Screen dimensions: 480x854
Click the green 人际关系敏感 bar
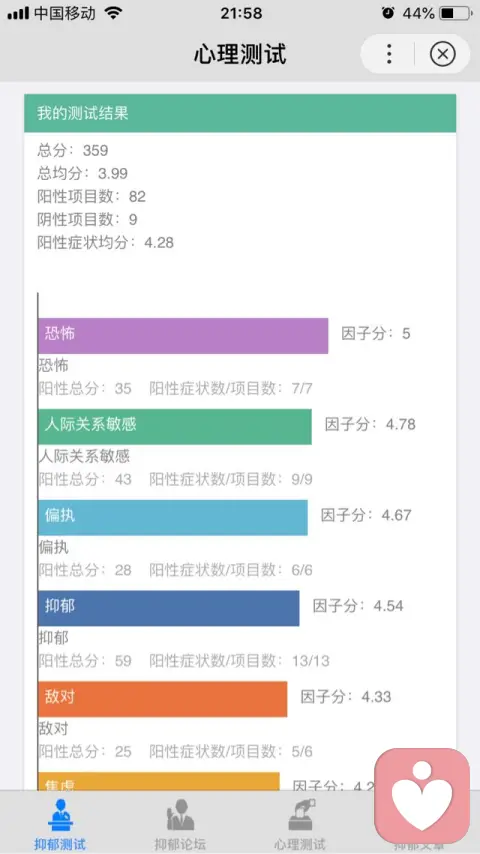pos(175,426)
